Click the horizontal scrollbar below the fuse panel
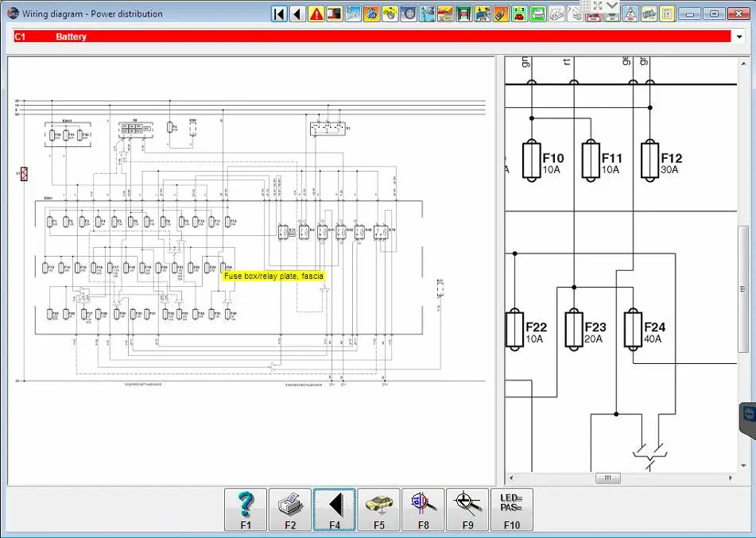756x538 pixels. [607, 478]
